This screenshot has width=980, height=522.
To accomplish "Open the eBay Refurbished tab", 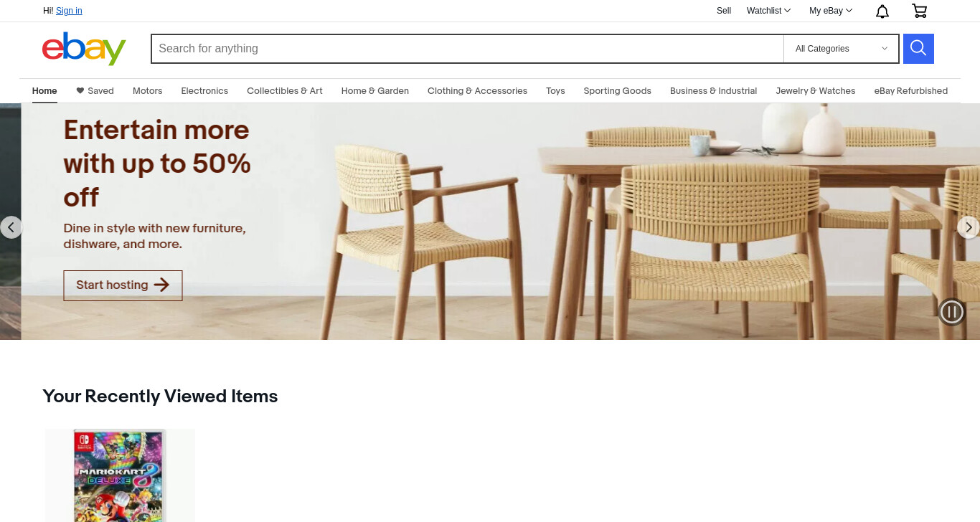I will click(910, 91).
